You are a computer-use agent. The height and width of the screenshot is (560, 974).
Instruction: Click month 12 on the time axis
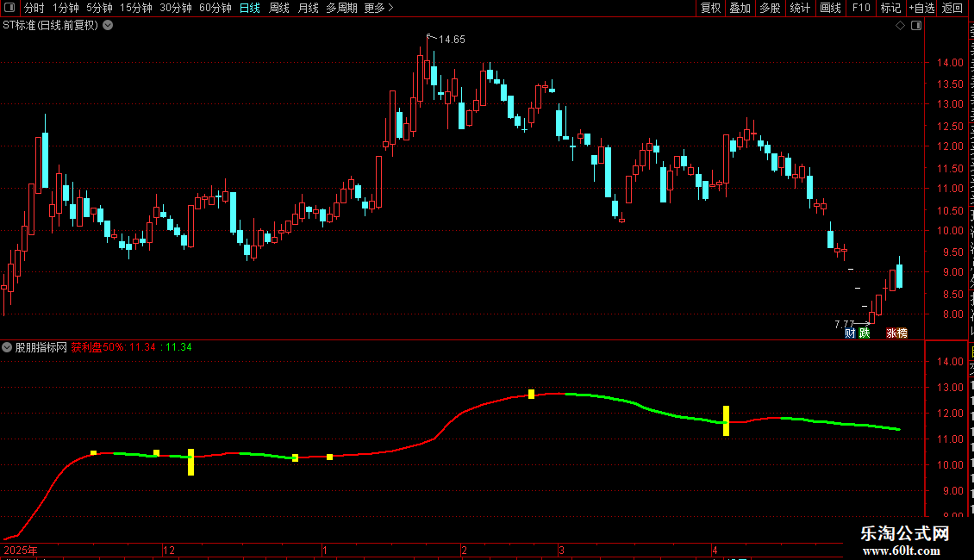click(x=168, y=550)
